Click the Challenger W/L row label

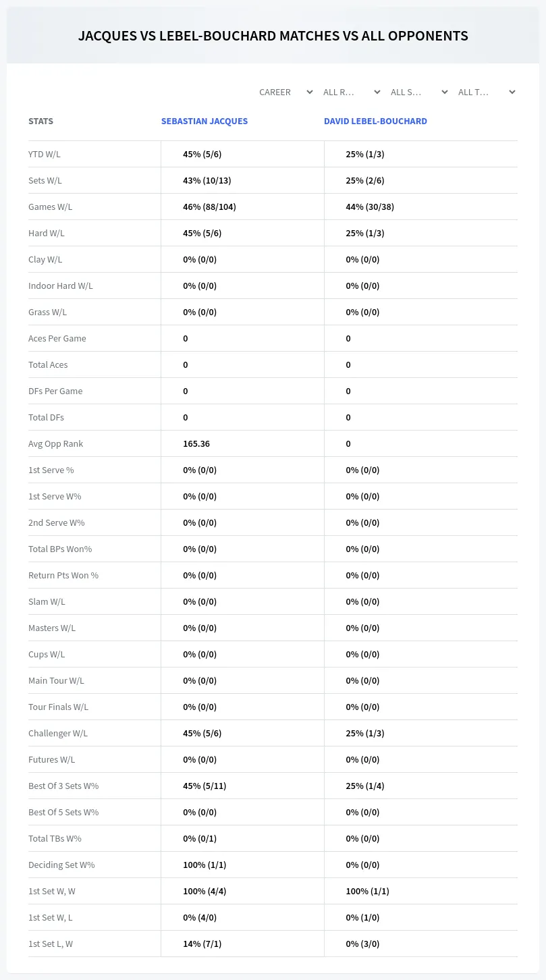pyautogui.click(x=58, y=733)
